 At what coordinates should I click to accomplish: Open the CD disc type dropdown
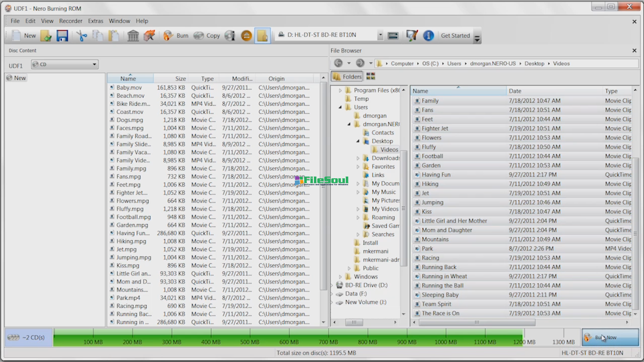(94, 64)
